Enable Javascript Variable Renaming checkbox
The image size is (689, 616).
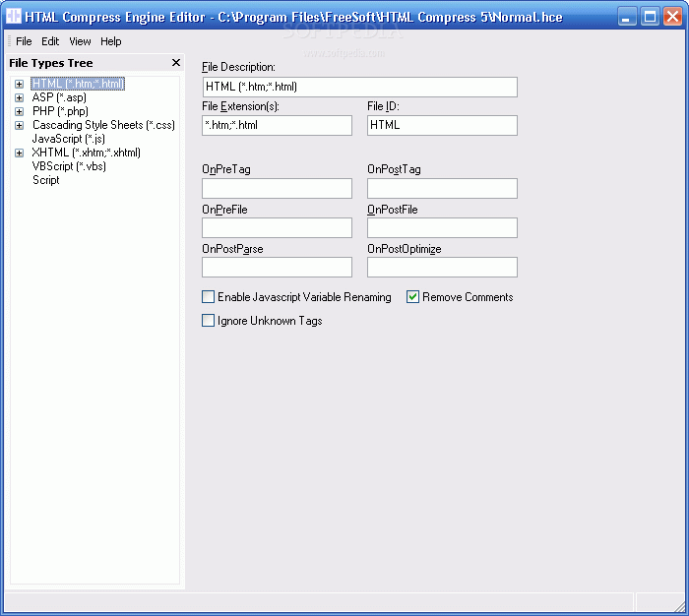pos(209,297)
